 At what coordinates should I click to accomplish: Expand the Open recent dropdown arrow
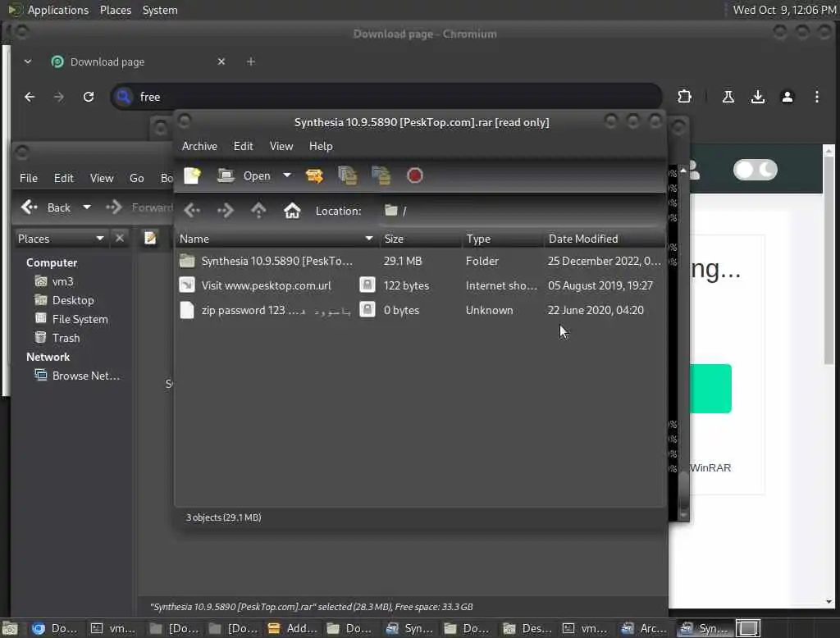click(x=287, y=175)
